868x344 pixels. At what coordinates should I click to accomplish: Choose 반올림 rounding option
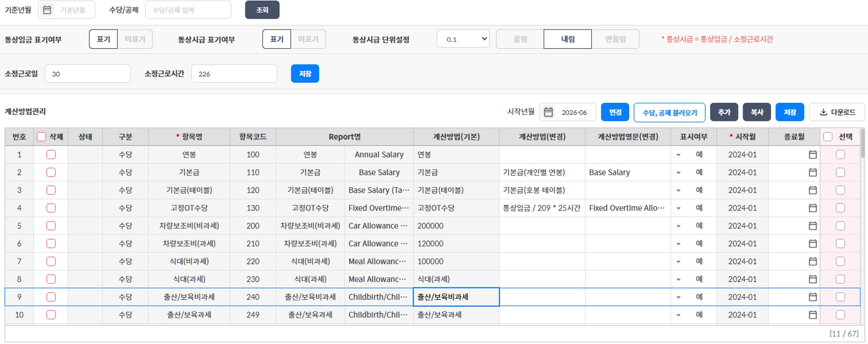click(615, 39)
